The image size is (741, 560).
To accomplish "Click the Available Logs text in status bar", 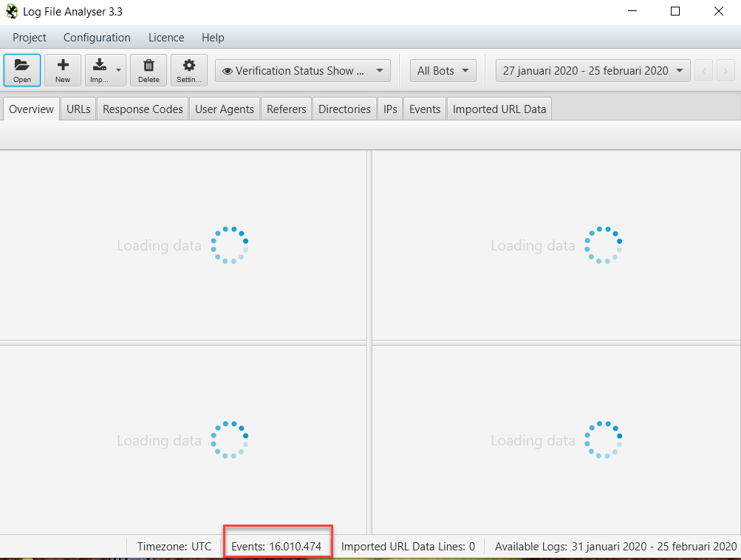I will click(614, 547).
